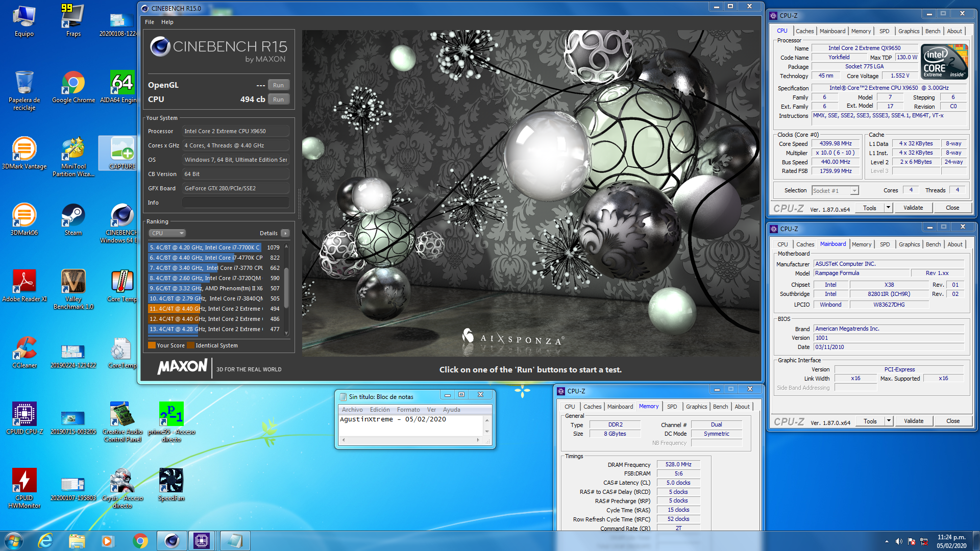Run the CPU benchmark test
Image resolution: width=980 pixels, height=551 pixels.
[278, 99]
